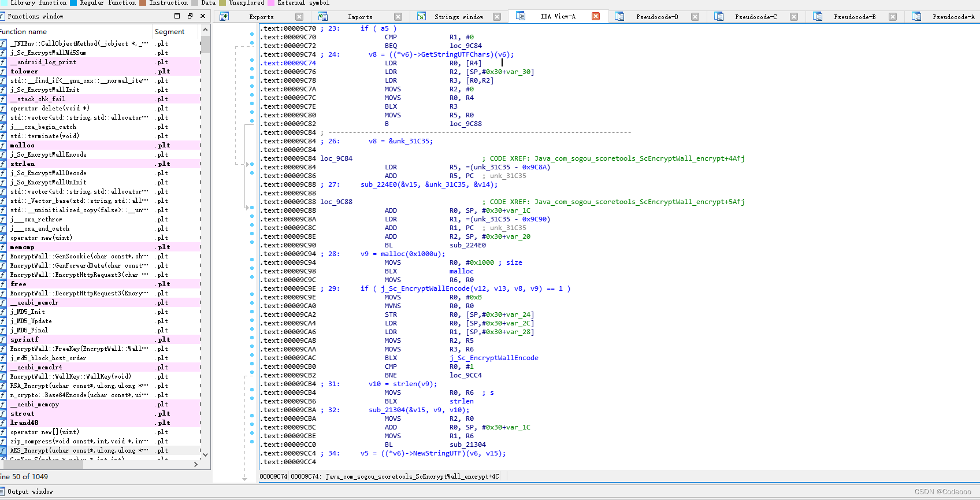Select the strlen function row
980x500 pixels.
pyautogui.click(x=100, y=164)
